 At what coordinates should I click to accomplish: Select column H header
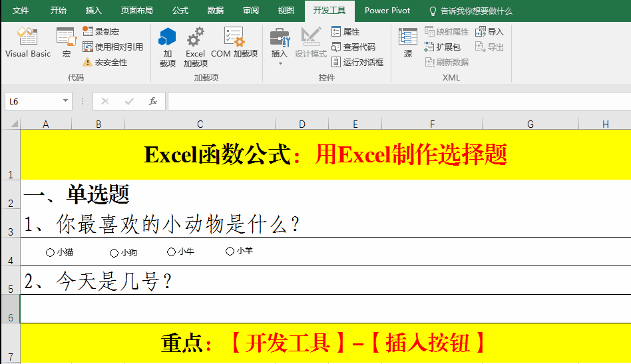(605, 124)
